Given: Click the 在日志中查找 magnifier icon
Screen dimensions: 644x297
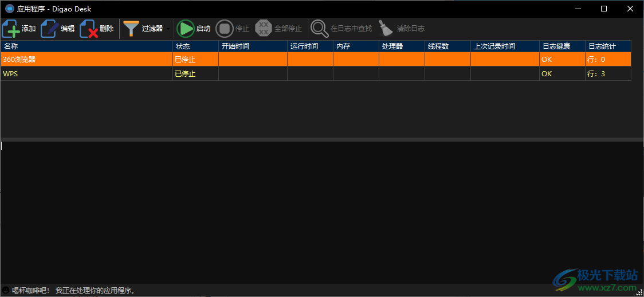Looking at the screenshot, I should [319, 29].
